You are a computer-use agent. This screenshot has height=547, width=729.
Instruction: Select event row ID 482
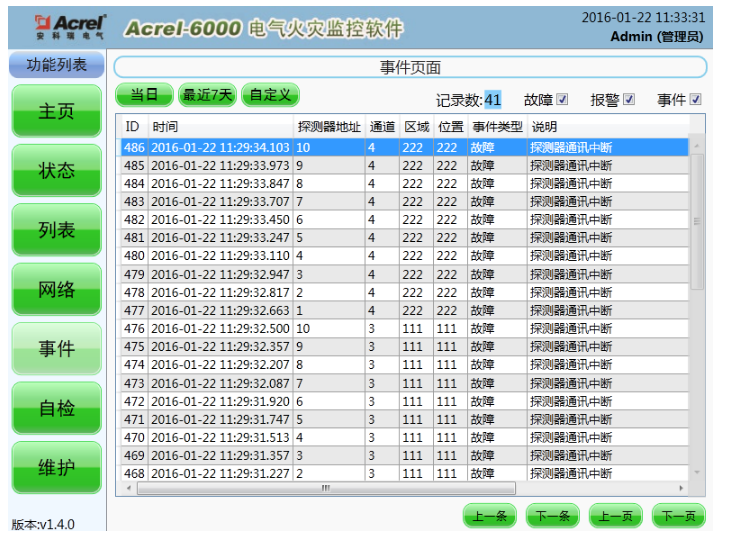pos(404,219)
